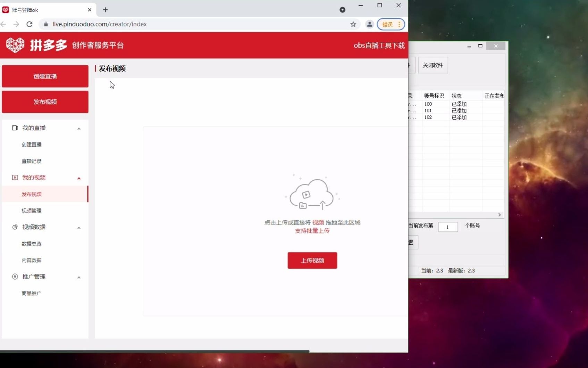Open 直播记录 in the sidebar
This screenshot has width=588, height=368.
tap(32, 161)
